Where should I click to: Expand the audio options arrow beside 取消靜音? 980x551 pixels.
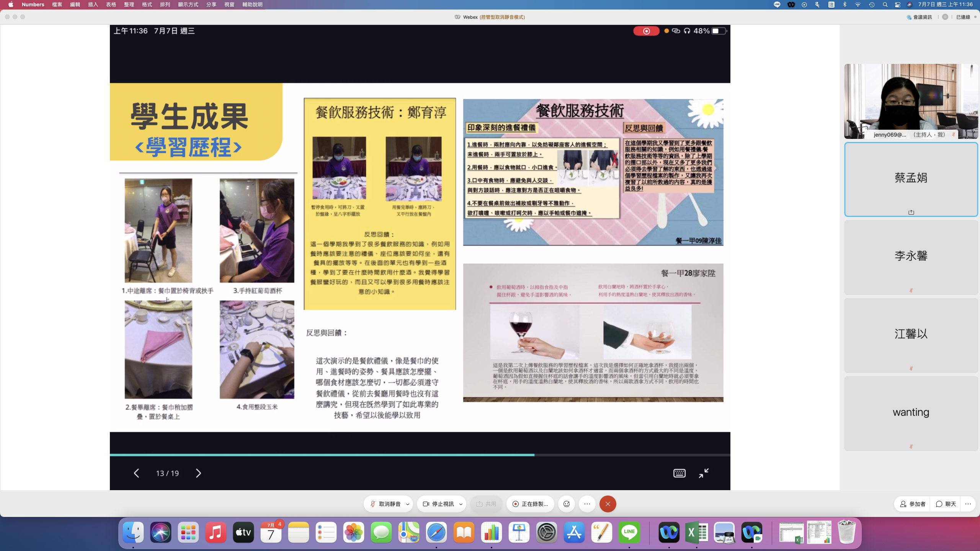coord(408,504)
